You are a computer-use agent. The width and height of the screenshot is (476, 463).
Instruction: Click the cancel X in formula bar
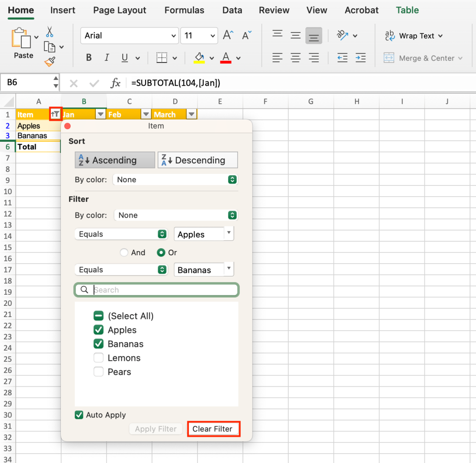point(74,83)
